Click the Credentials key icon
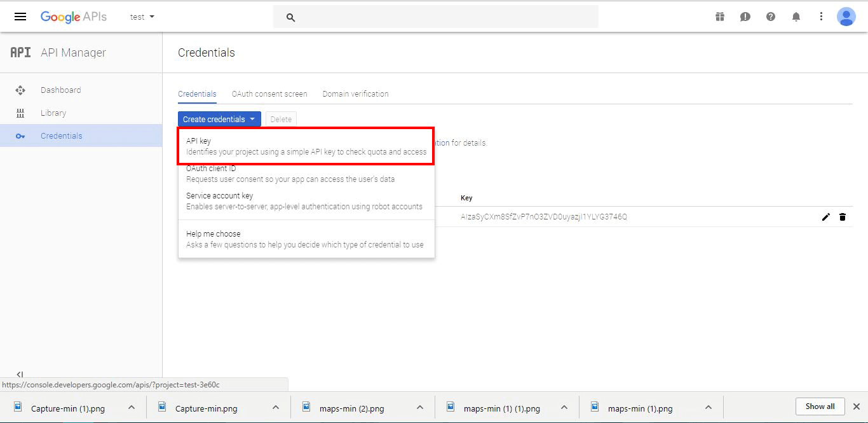 click(x=20, y=136)
